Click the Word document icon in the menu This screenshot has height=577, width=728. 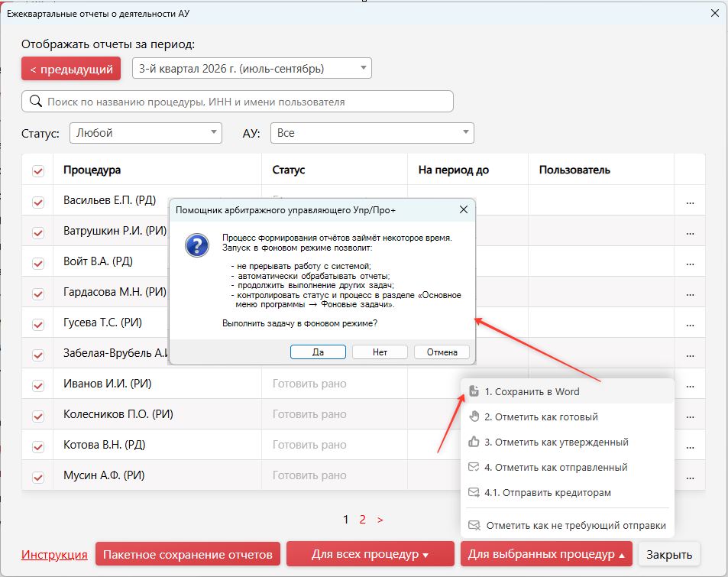474,391
